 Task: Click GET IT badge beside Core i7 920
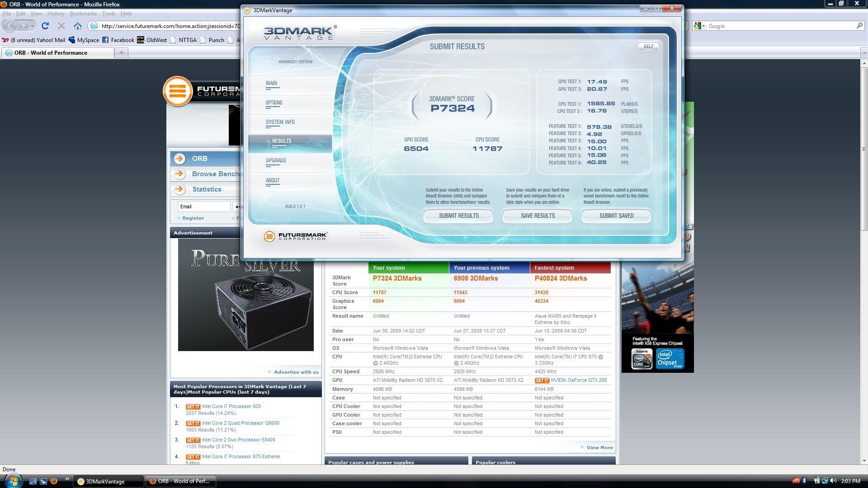point(193,407)
